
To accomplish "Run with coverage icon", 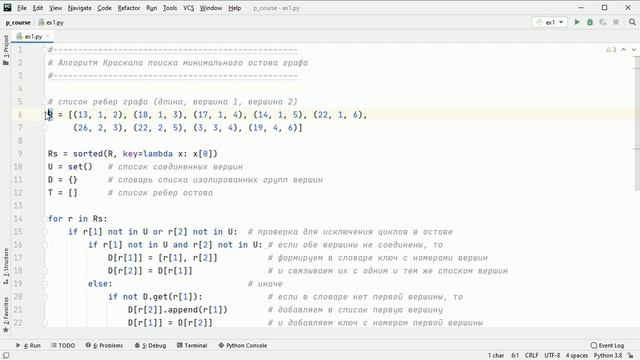I will point(603,22).
